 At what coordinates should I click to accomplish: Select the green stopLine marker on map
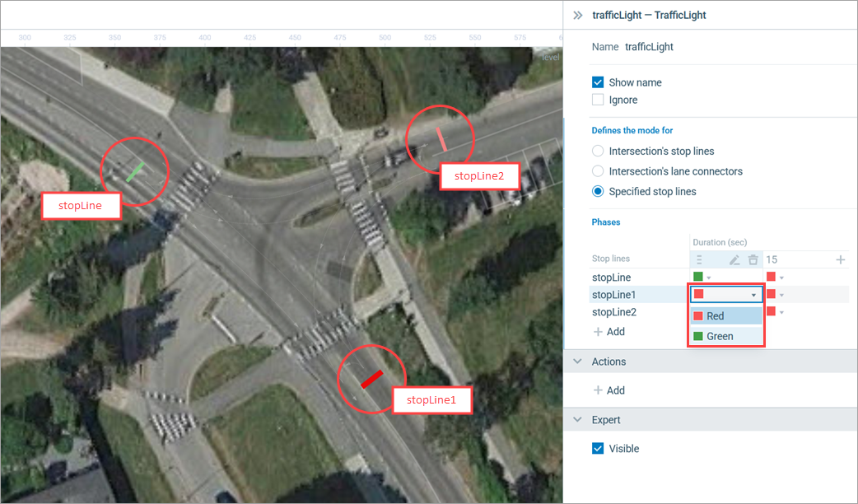pyautogui.click(x=135, y=171)
